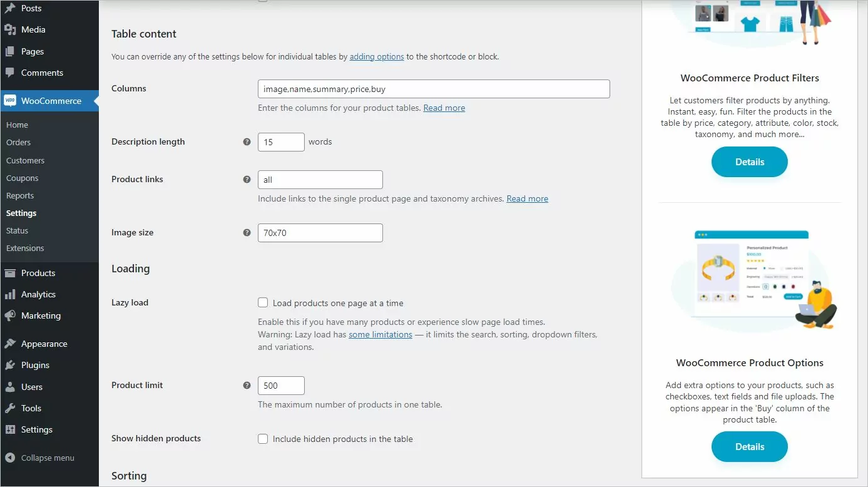Open the Media menu item

[x=33, y=29]
